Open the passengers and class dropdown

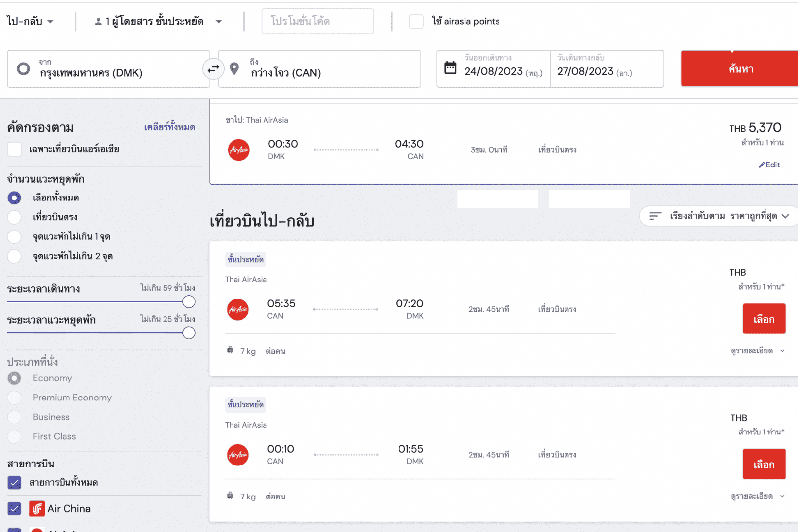158,21
